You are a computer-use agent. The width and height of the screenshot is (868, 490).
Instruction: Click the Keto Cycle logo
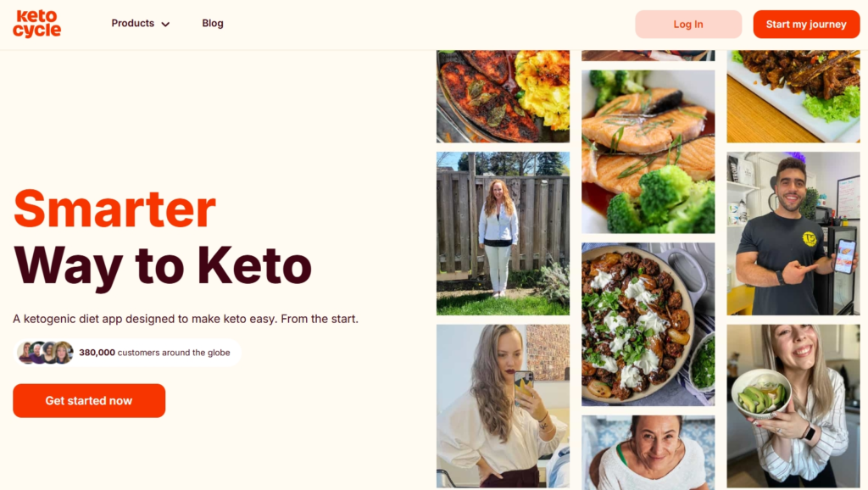[37, 24]
